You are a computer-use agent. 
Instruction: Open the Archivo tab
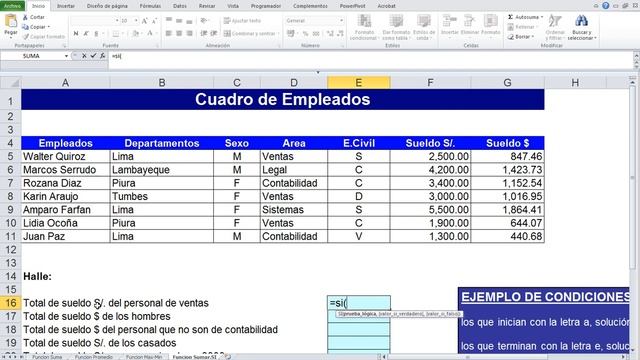click(x=12, y=6)
